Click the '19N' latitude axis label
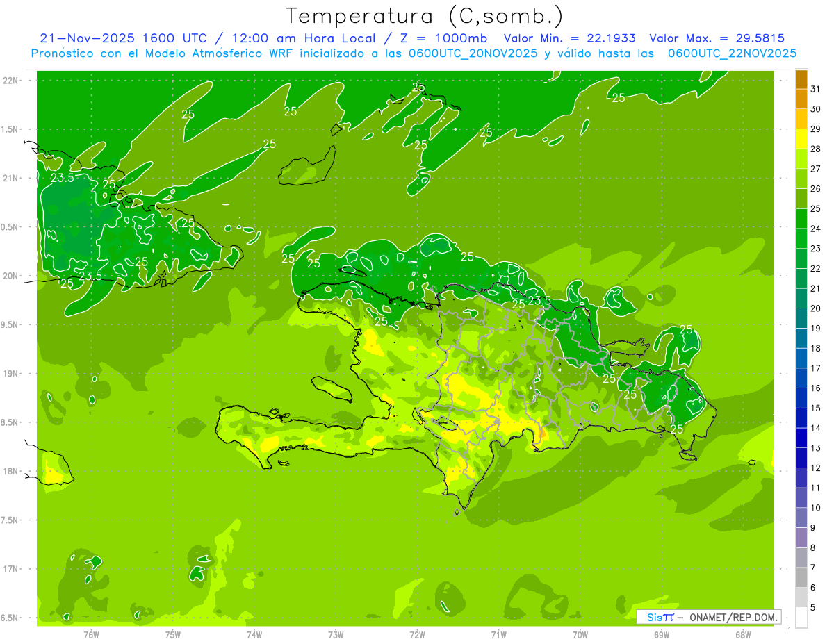834x644 pixels. [x=10, y=373]
